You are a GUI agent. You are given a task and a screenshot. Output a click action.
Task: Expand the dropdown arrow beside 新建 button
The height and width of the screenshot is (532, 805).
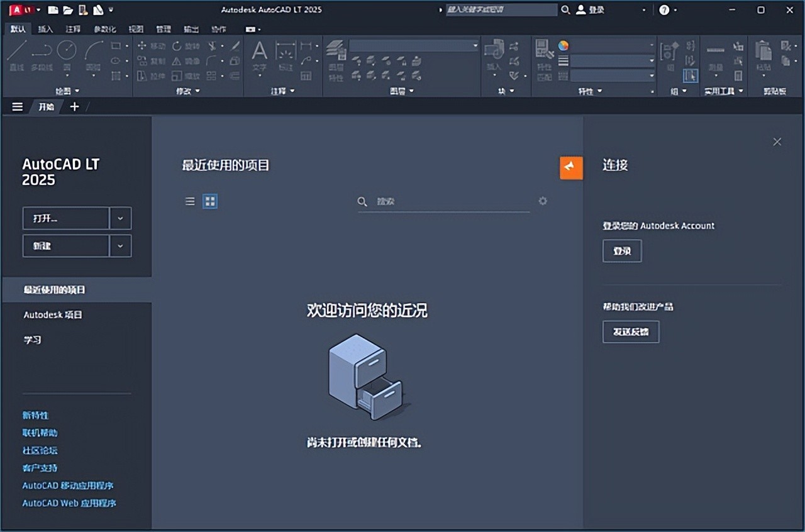coord(120,246)
